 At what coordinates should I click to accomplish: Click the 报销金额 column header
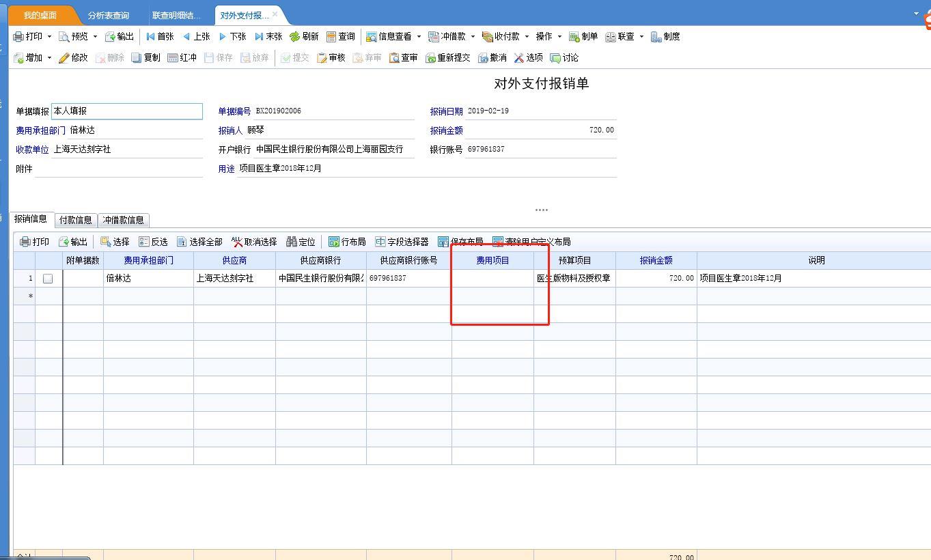[656, 260]
